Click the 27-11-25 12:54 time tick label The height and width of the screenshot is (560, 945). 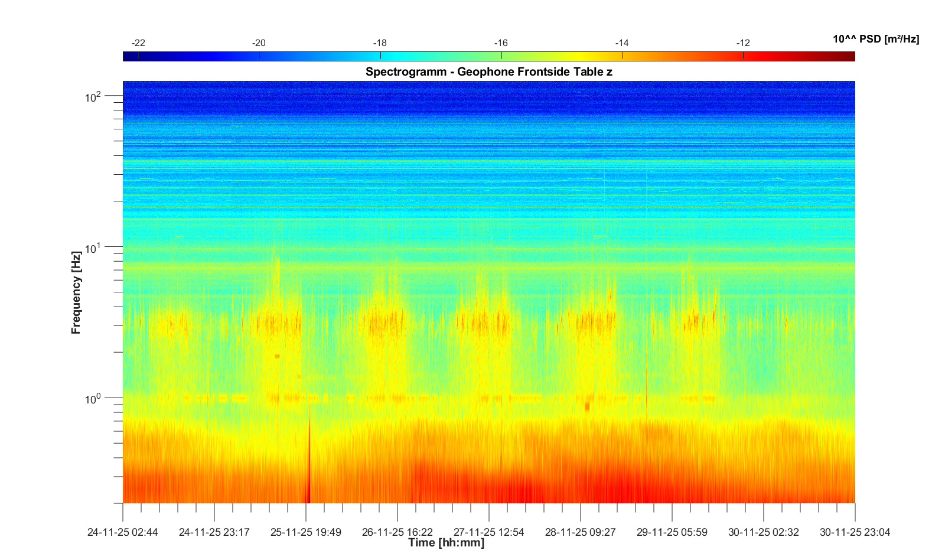pyautogui.click(x=489, y=532)
